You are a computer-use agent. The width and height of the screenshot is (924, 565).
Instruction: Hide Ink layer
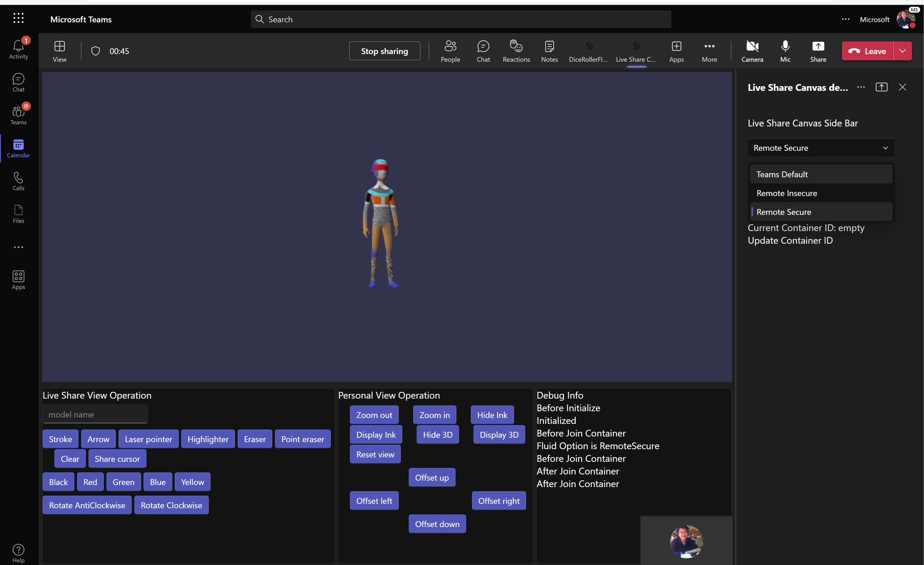click(492, 415)
